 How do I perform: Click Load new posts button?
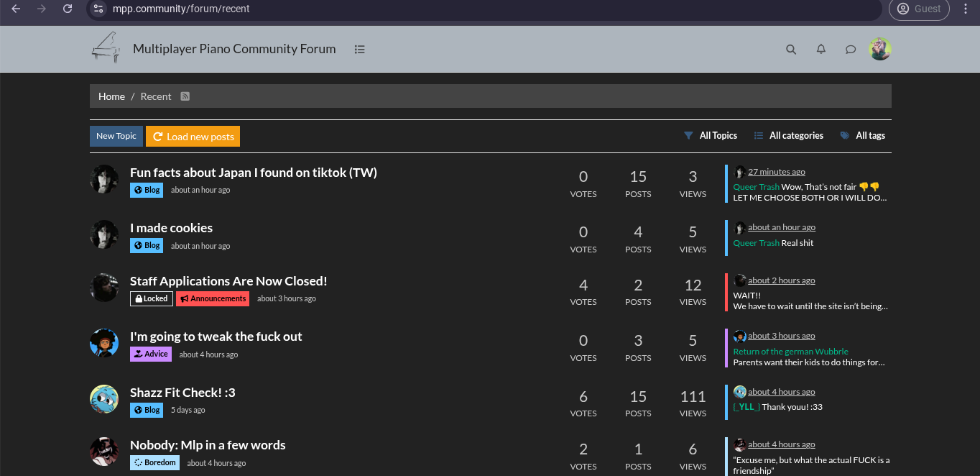[x=193, y=137]
